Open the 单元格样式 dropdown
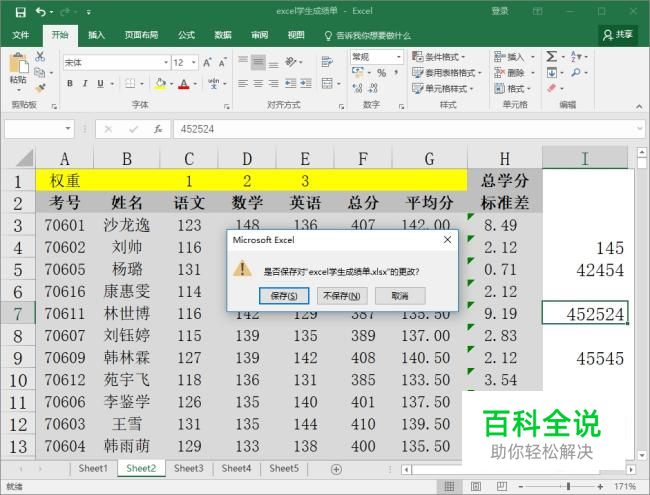The width and height of the screenshot is (650, 495). tap(443, 88)
